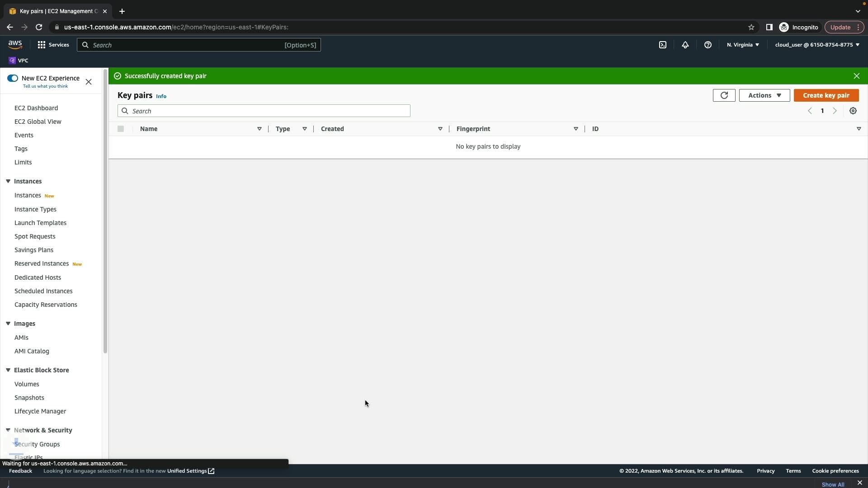Refresh the key pairs table
The width and height of the screenshot is (868, 488).
[724, 95]
